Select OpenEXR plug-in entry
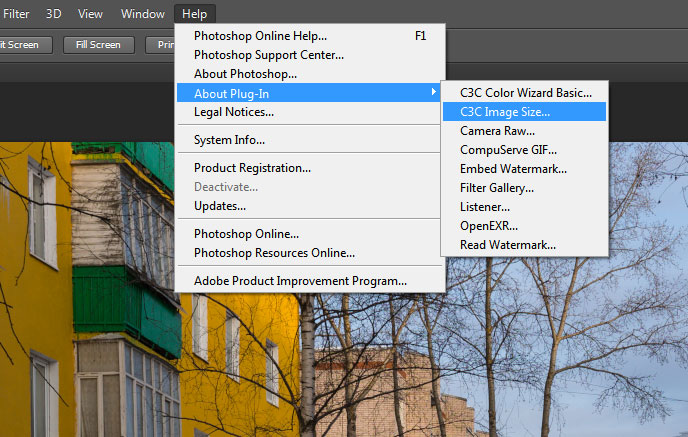688x437 pixels. (x=525, y=226)
